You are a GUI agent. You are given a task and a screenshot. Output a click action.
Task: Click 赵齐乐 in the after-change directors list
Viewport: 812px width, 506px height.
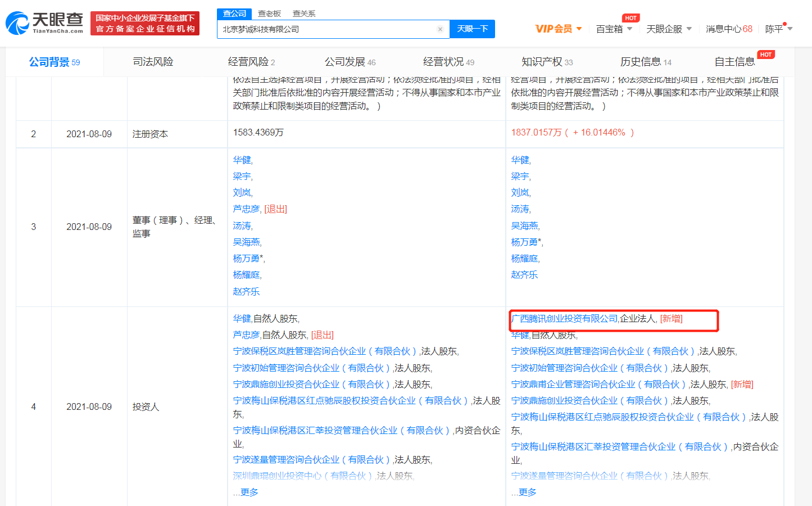pyautogui.click(x=524, y=275)
